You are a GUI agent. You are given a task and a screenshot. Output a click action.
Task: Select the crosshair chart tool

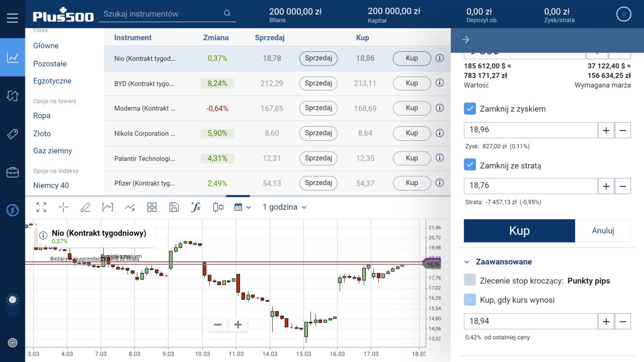click(63, 207)
